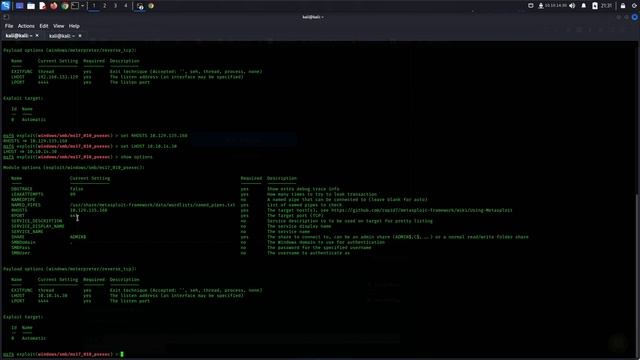
Task: Select the running terminal taskbar icon
Action: coord(140,6)
